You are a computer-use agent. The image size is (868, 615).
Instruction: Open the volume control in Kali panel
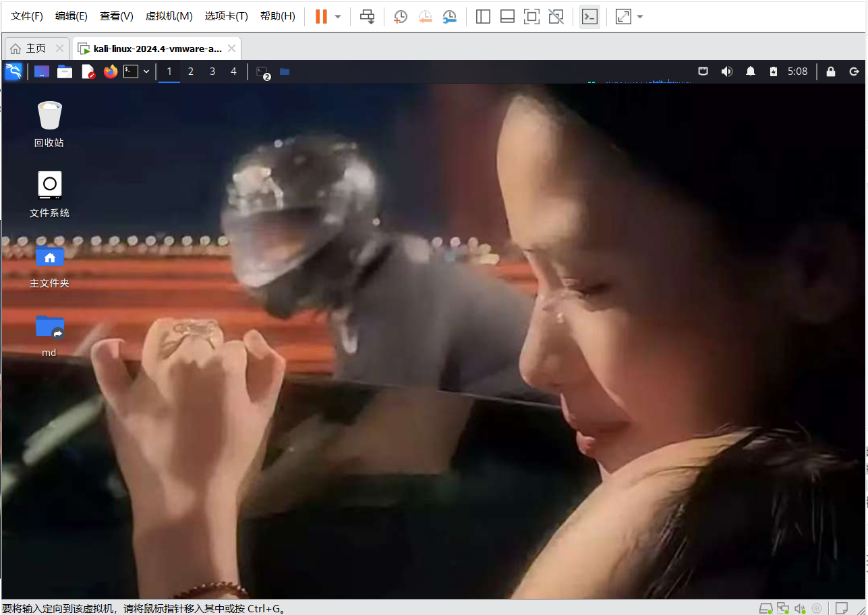click(x=726, y=71)
